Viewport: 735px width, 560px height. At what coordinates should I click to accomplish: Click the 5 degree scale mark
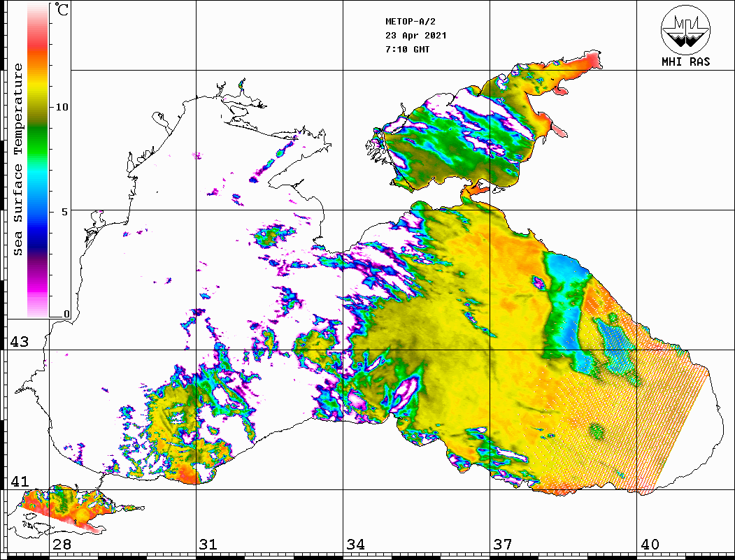click(x=66, y=211)
